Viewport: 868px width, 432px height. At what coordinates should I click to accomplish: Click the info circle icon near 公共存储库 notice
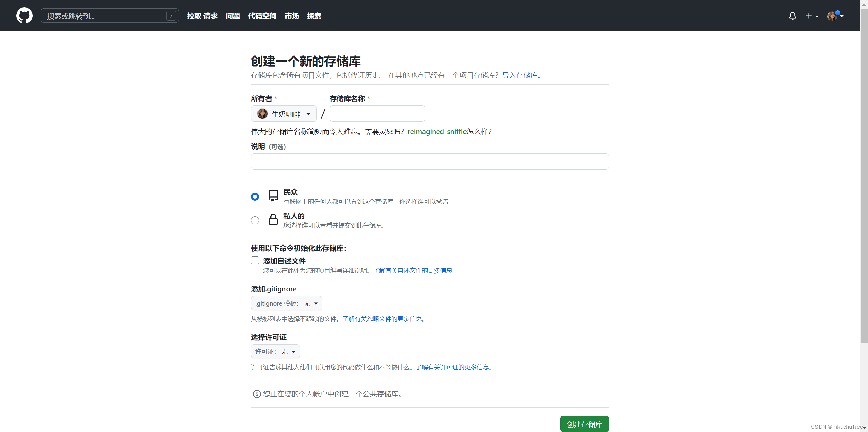256,394
